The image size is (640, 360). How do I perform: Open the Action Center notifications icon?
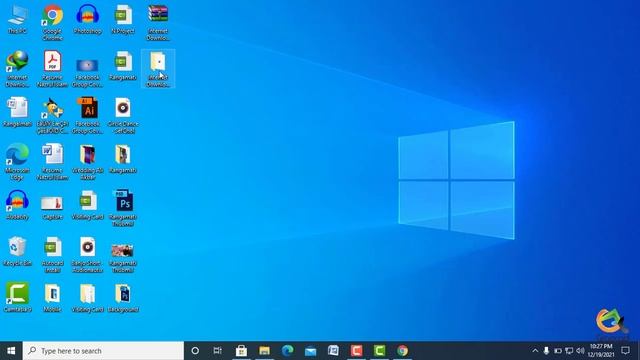(x=626, y=351)
